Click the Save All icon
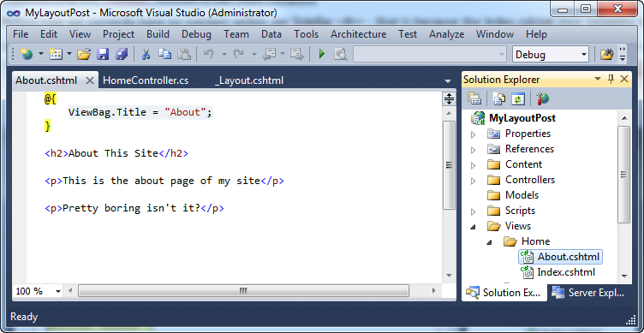The width and height of the screenshot is (644, 333). [x=122, y=54]
